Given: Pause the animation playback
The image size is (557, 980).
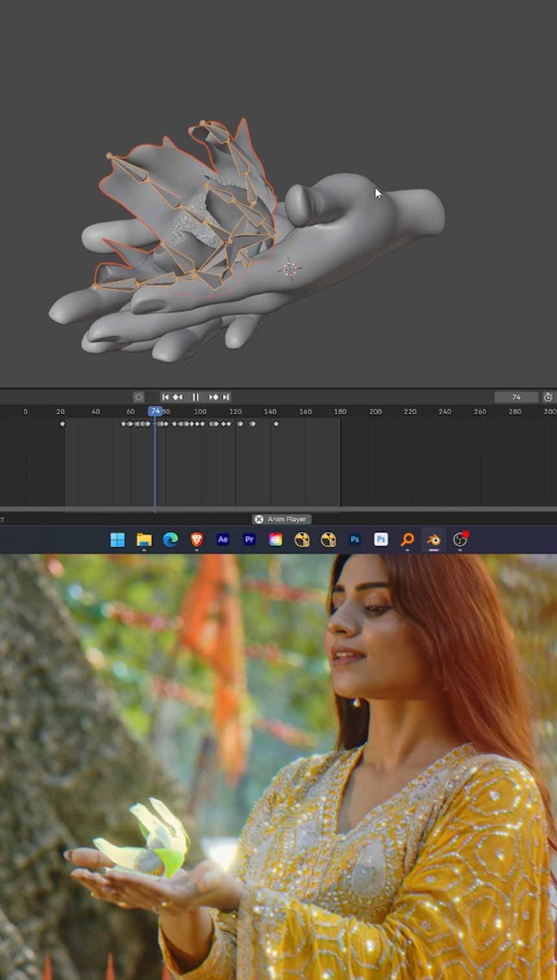Looking at the screenshot, I should [x=195, y=397].
